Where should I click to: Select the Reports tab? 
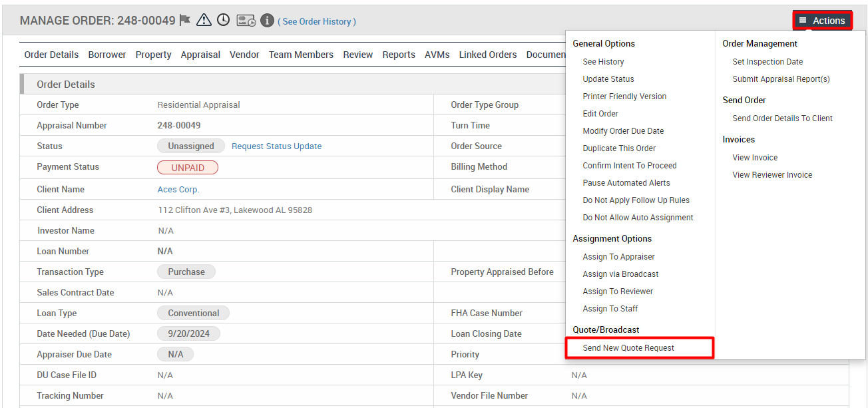[x=399, y=55]
